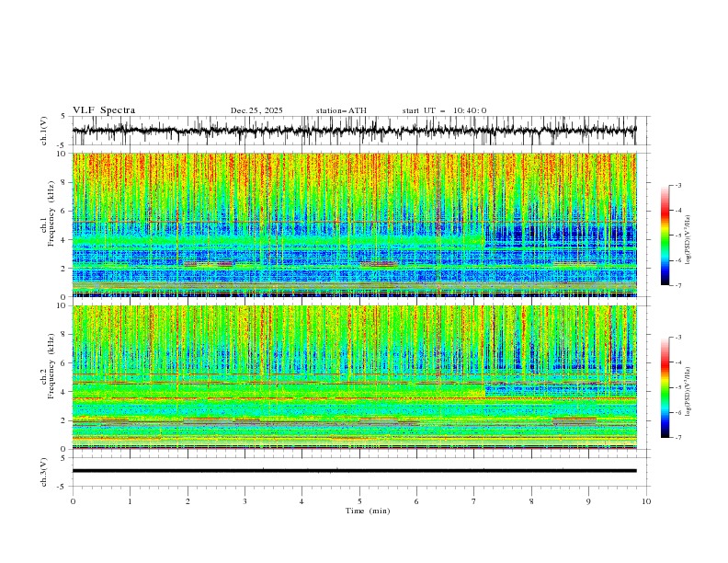Click the ch.1 spectrogram panel
The width and height of the screenshot is (728, 563).
pyautogui.click(x=354, y=224)
